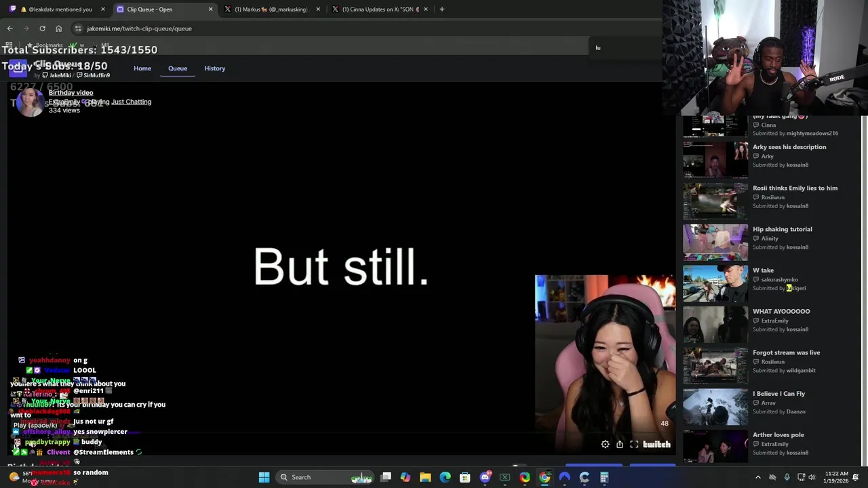This screenshot has width=868, height=488.
Task: Select the Arther loves pole clip thumbnail
Action: point(715,447)
